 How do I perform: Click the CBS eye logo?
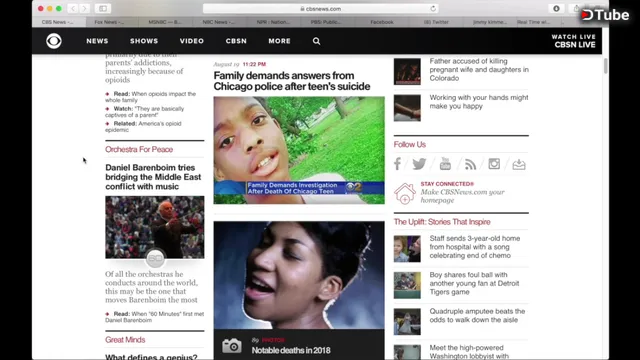[54, 41]
